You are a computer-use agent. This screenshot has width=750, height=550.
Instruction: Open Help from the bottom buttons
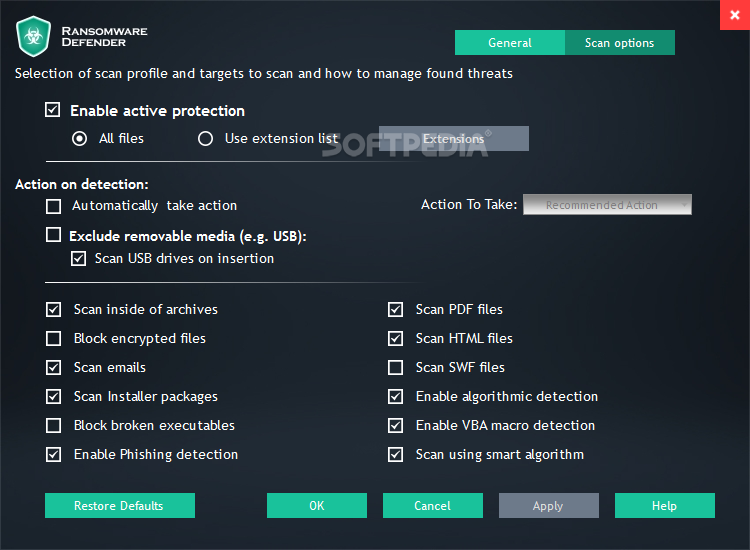coord(665,506)
